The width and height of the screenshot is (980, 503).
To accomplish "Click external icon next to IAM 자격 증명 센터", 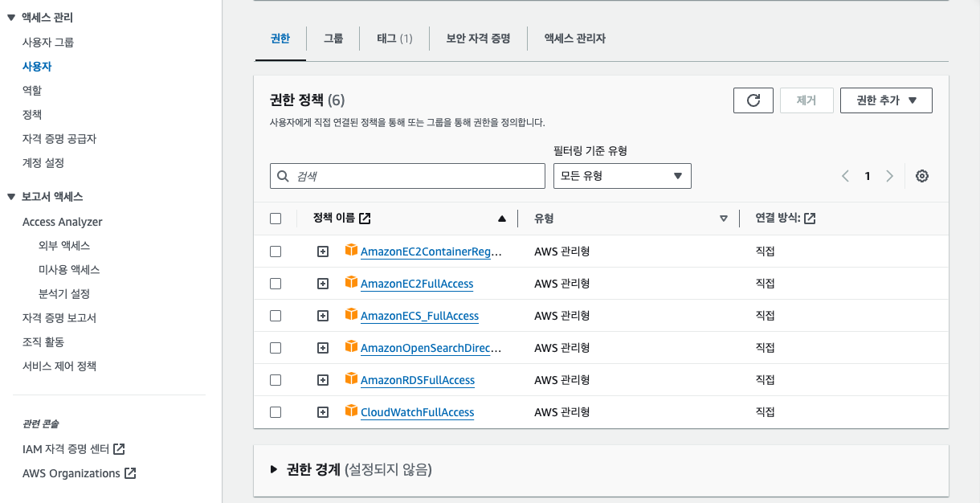I will (x=119, y=449).
